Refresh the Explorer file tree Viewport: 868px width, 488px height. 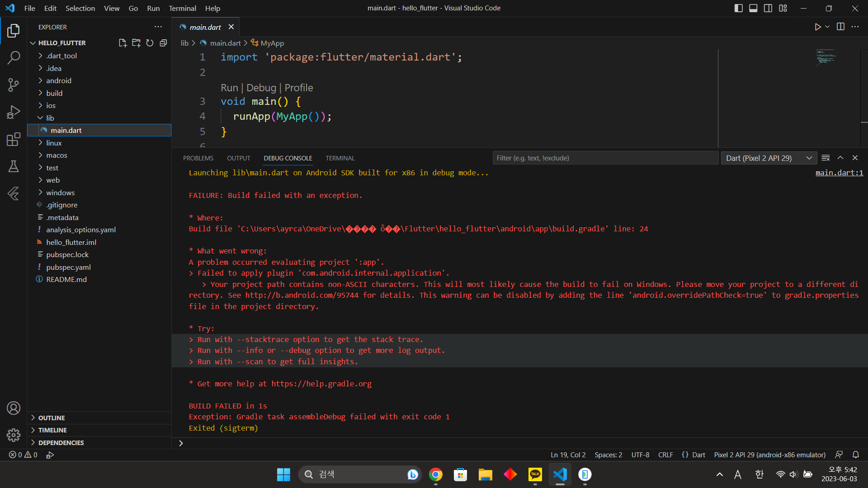[150, 43]
